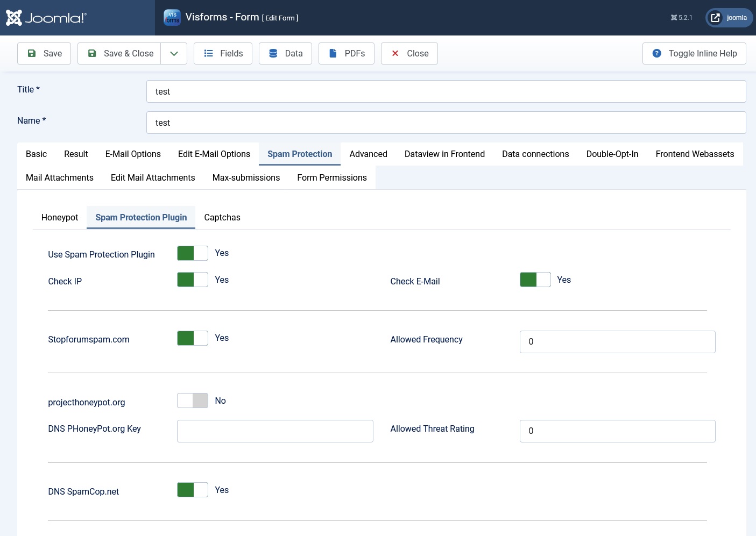The width and height of the screenshot is (756, 536).
Task: Click the Visforms app icon
Action: point(172,17)
